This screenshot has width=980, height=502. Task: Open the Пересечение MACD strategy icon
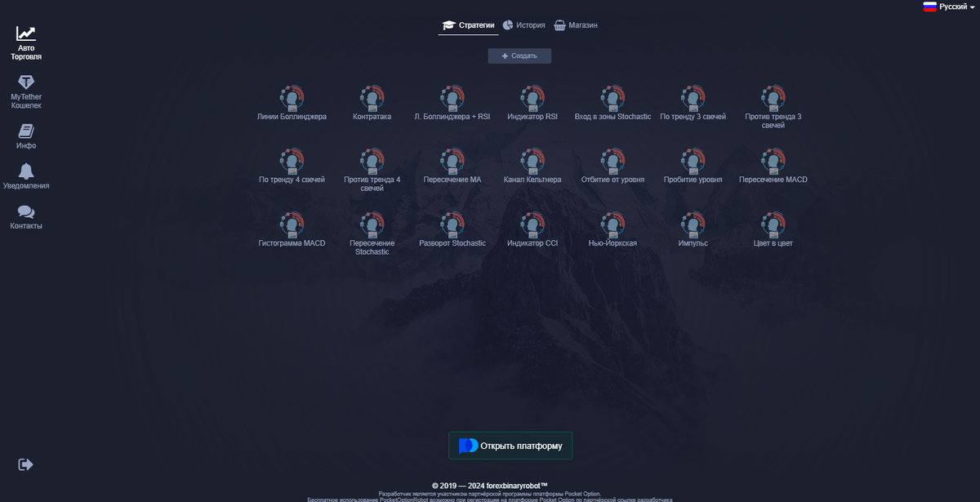click(773, 161)
